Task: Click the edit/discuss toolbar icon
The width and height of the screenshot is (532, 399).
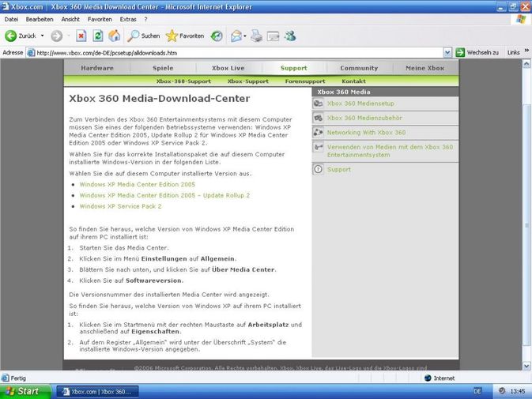Action: (x=273, y=36)
